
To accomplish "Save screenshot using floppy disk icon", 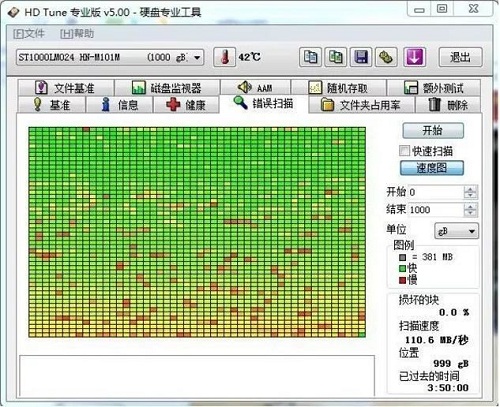I will click(x=361, y=57).
